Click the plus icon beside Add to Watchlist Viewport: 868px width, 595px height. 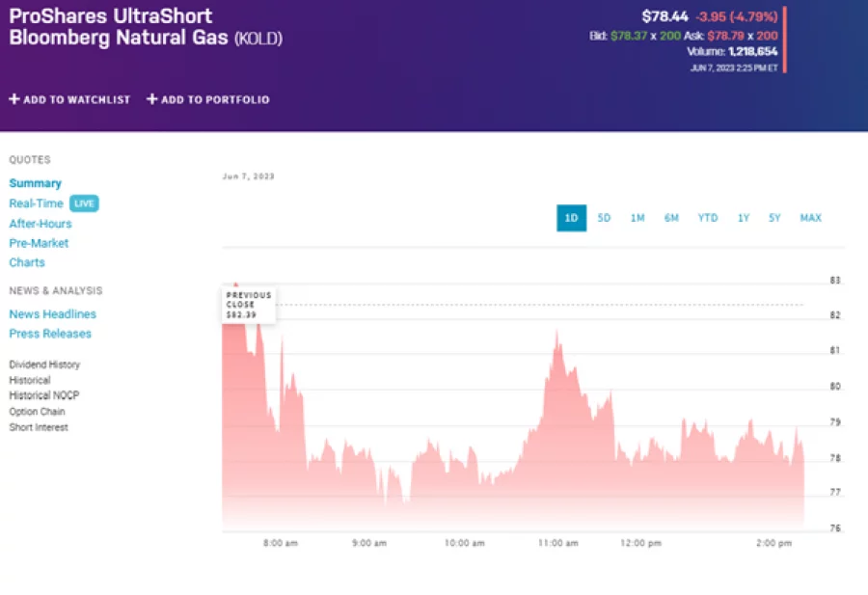pyautogui.click(x=14, y=99)
